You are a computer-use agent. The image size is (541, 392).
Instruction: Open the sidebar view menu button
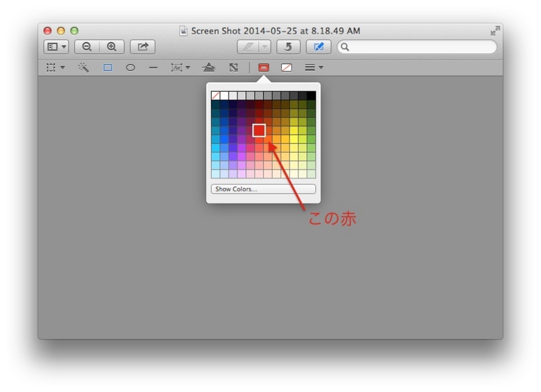(x=56, y=47)
